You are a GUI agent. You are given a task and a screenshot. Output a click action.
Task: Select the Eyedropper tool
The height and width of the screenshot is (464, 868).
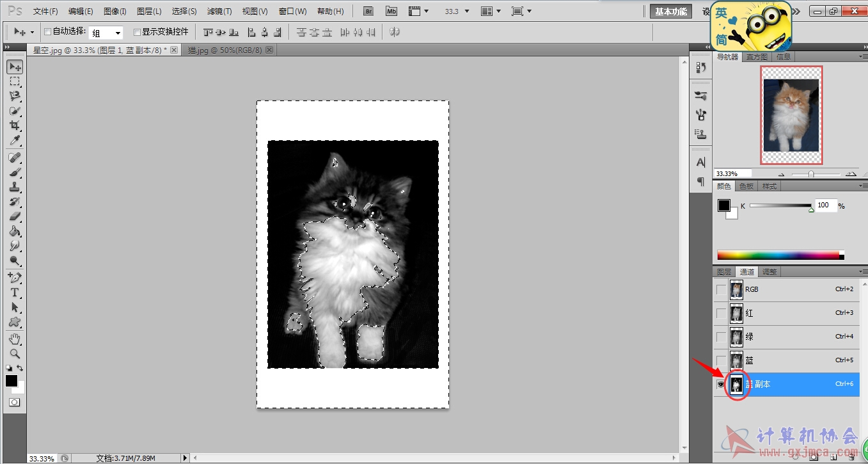tap(15, 141)
